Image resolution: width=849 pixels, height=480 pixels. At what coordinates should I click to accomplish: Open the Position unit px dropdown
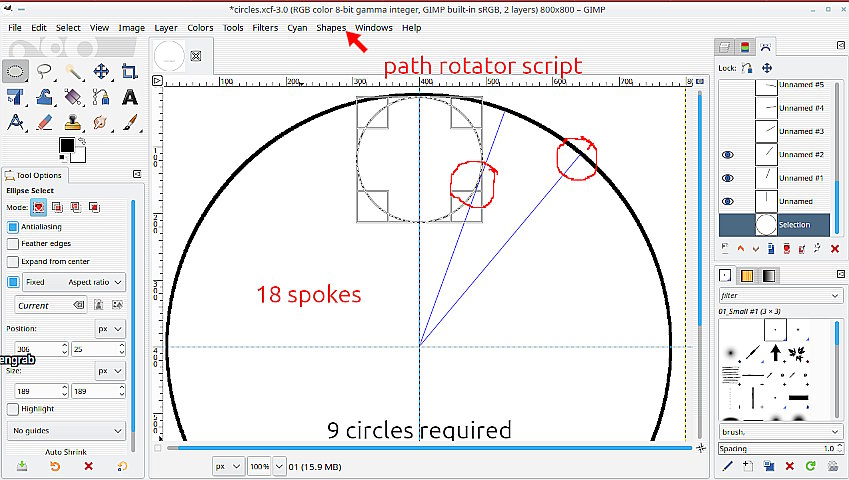click(x=110, y=328)
